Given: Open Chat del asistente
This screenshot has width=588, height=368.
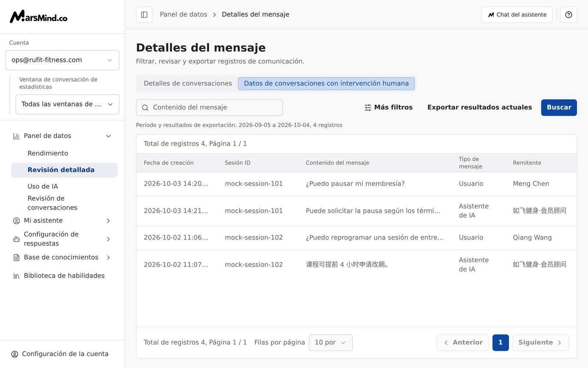Looking at the screenshot, I should (x=517, y=15).
